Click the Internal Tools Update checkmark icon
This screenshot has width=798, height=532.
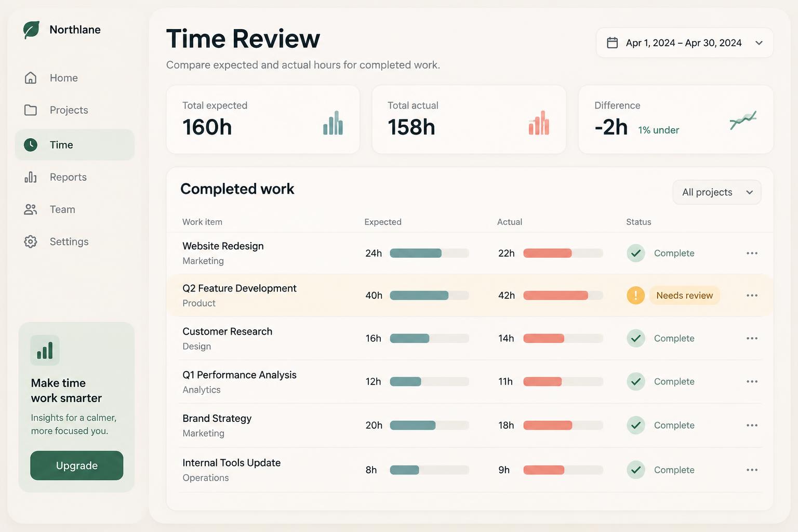[635, 470]
